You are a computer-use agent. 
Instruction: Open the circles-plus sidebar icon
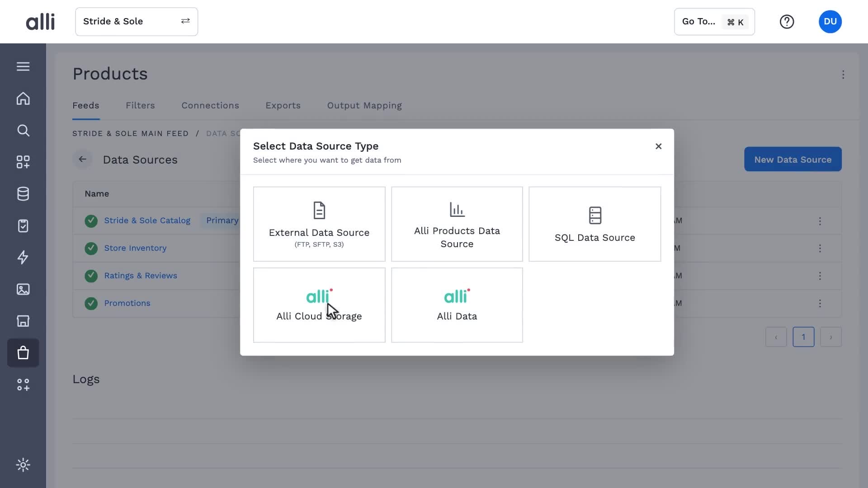23,385
